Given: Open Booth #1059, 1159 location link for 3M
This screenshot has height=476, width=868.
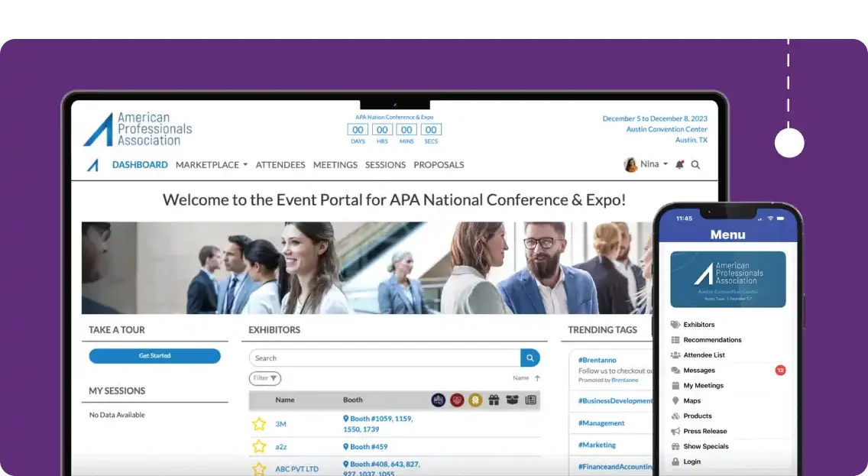Looking at the screenshot, I should pyautogui.click(x=378, y=424).
